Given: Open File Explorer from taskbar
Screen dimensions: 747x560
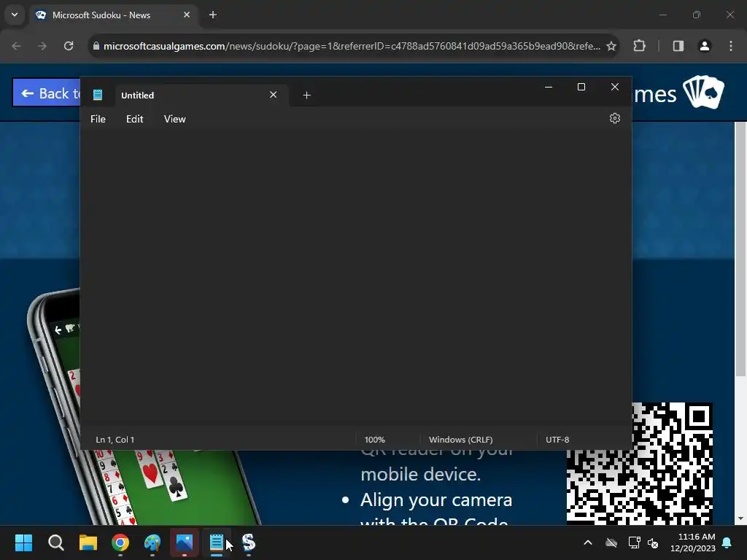Looking at the screenshot, I should coord(88,542).
